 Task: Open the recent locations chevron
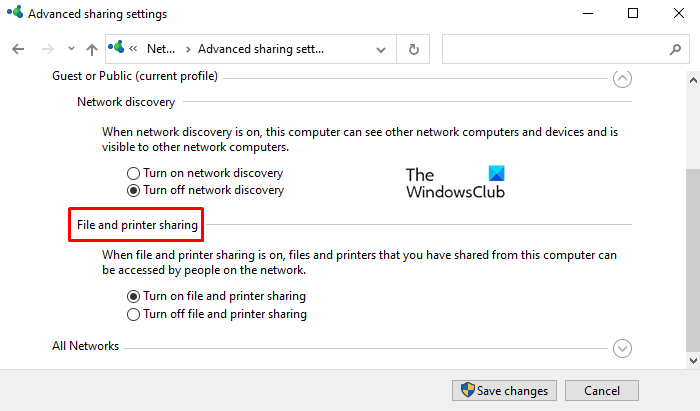click(70, 49)
